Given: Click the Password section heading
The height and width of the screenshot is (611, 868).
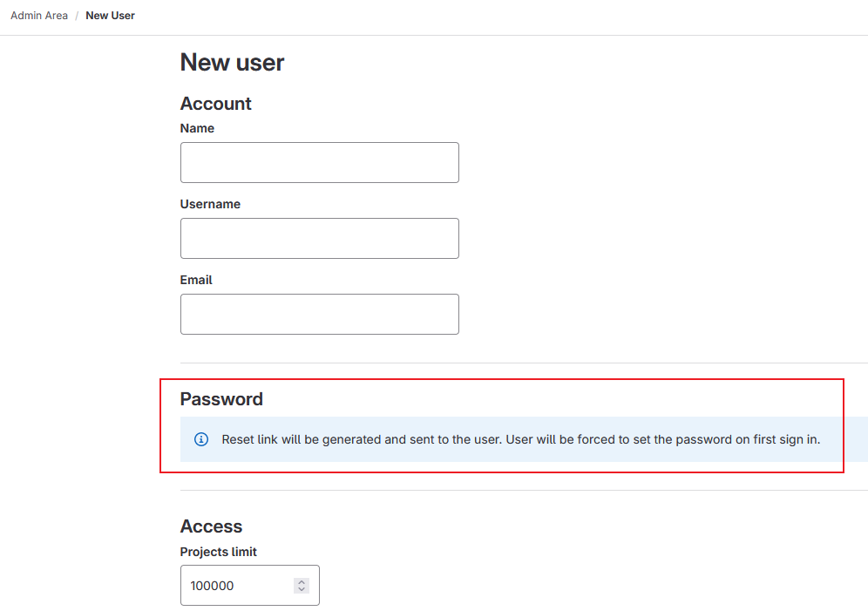Looking at the screenshot, I should pyautogui.click(x=221, y=399).
